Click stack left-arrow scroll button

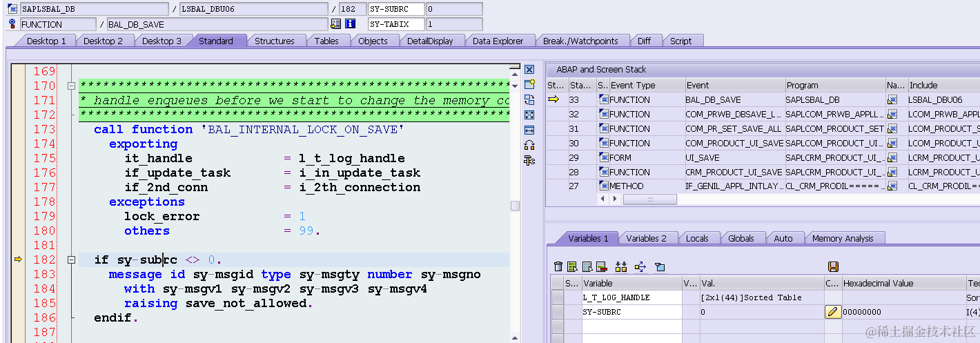pos(603,199)
